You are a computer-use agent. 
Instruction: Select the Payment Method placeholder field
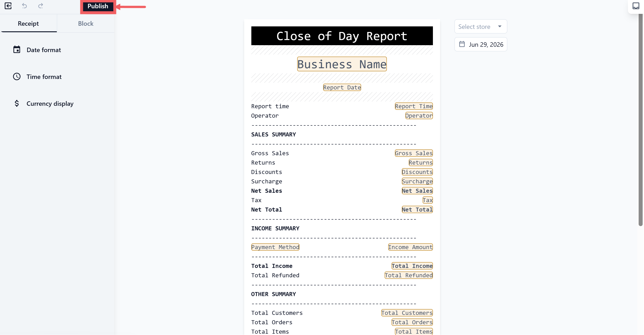(x=275, y=247)
